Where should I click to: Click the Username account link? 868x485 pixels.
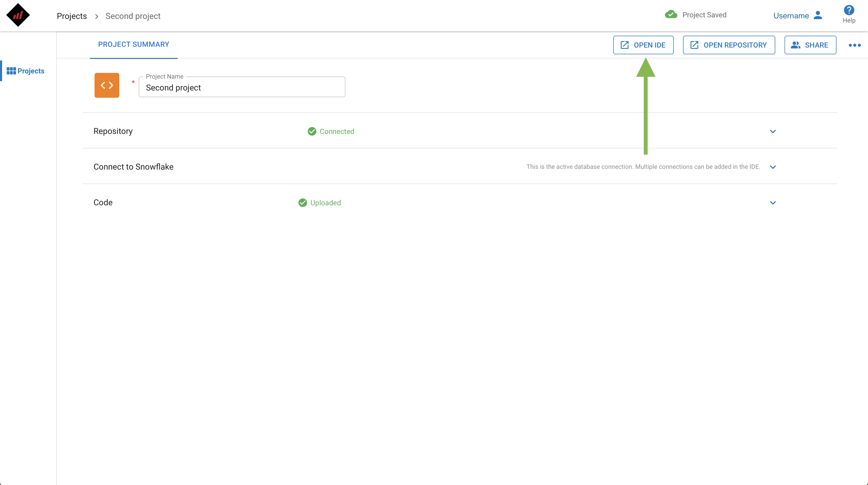[791, 16]
